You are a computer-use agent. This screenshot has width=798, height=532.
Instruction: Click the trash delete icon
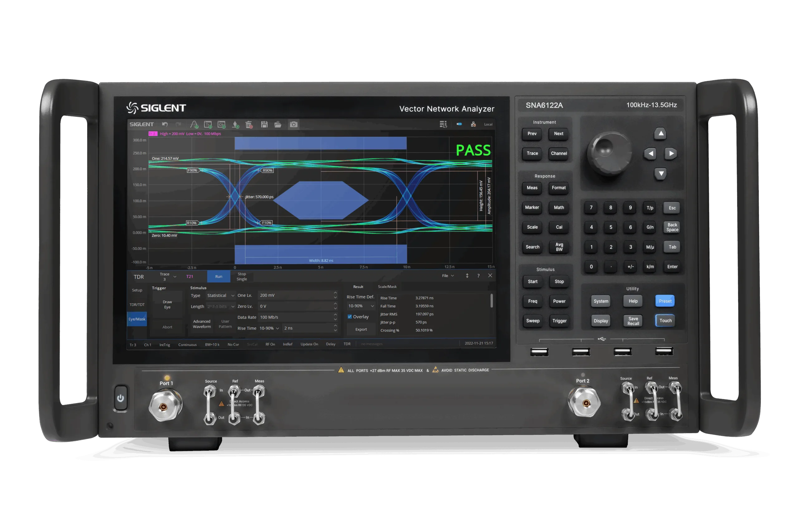tap(249, 125)
